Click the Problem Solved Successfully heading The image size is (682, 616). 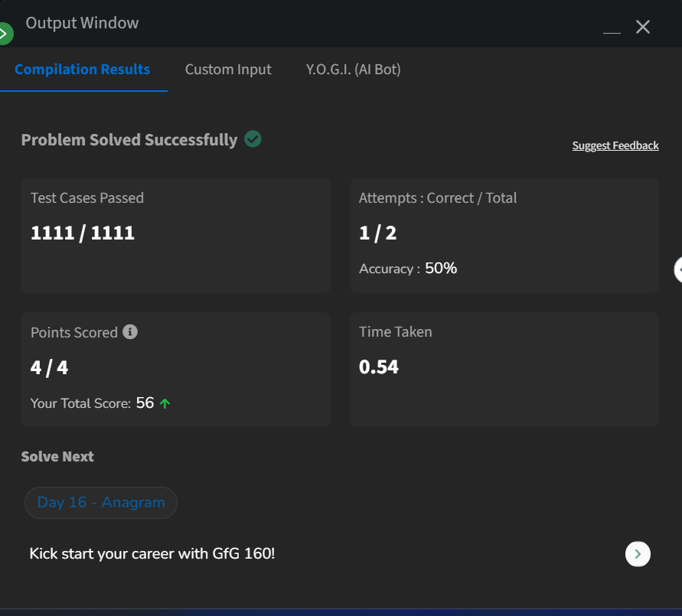point(129,140)
